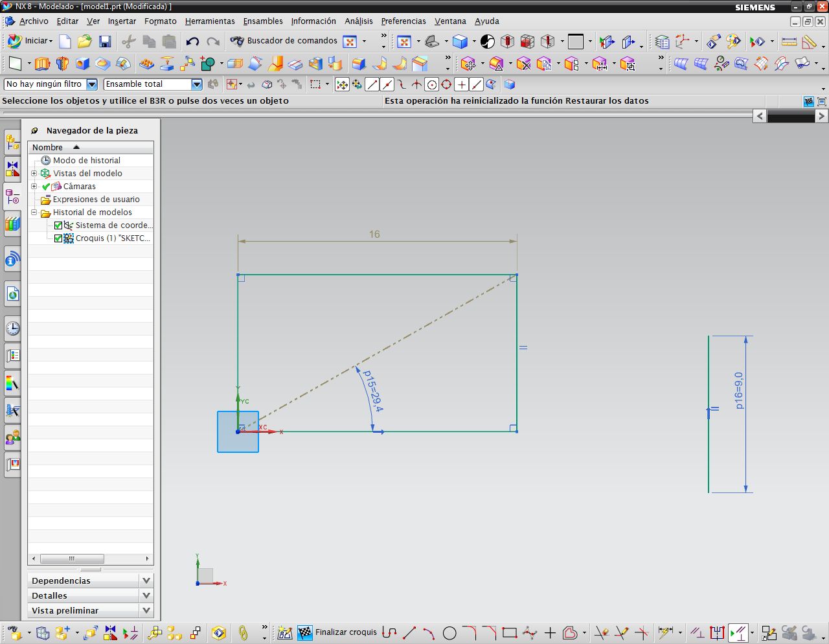Toggle the midpoint snap button
This screenshot has height=644, width=829.
387,84
